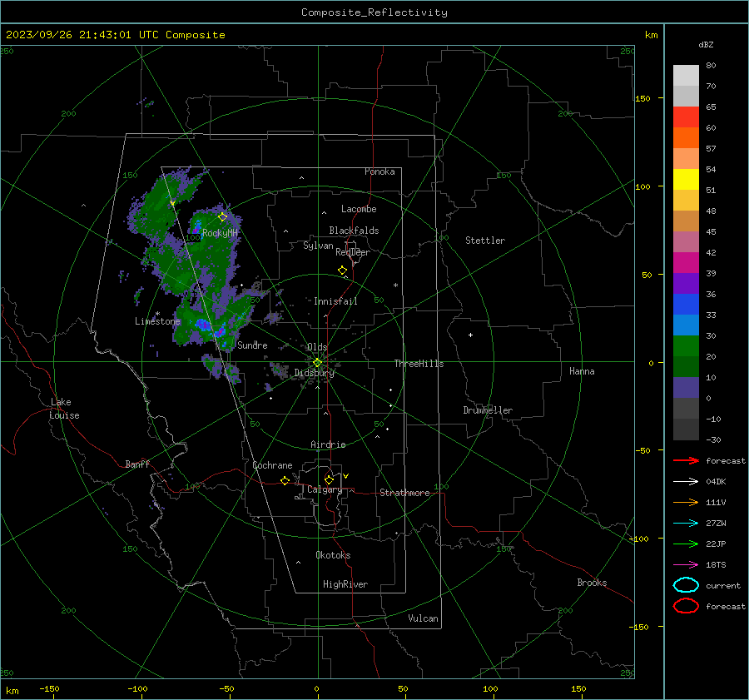The height and width of the screenshot is (700, 749).
Task: Click the Innisfail label
Action: (x=335, y=301)
